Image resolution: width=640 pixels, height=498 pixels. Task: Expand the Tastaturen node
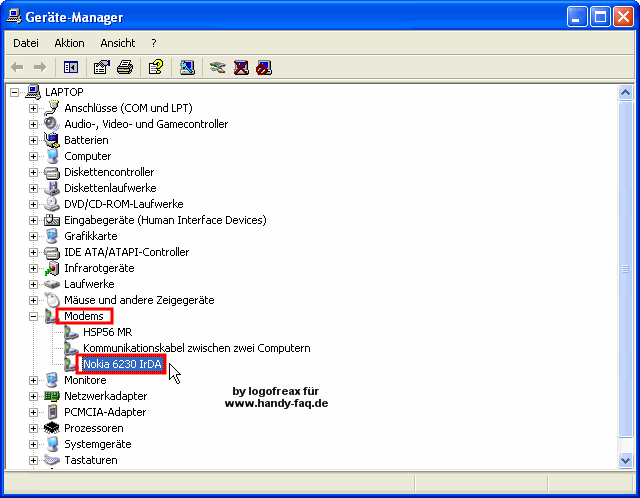click(x=33, y=460)
